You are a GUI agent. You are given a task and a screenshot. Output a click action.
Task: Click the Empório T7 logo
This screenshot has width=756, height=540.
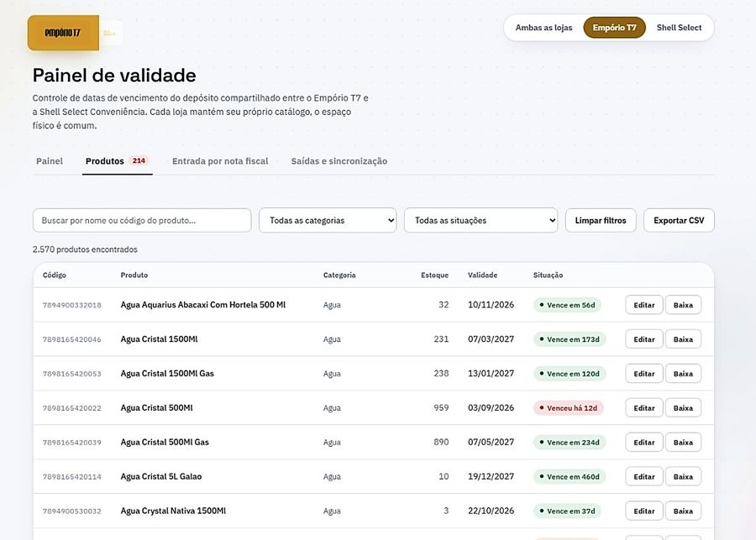63,33
